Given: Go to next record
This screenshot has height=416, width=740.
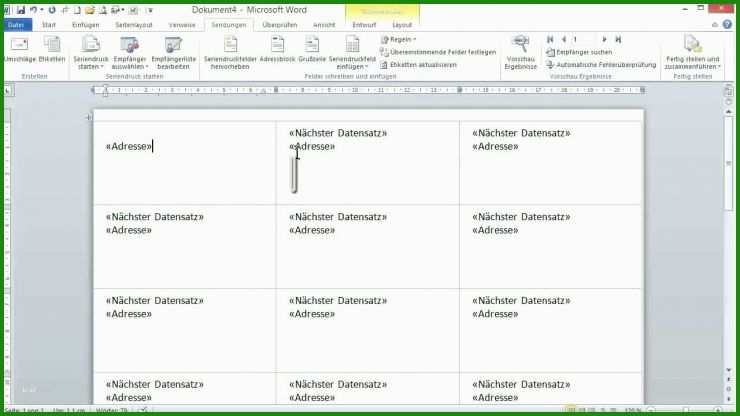Looking at the screenshot, I should [x=604, y=40].
